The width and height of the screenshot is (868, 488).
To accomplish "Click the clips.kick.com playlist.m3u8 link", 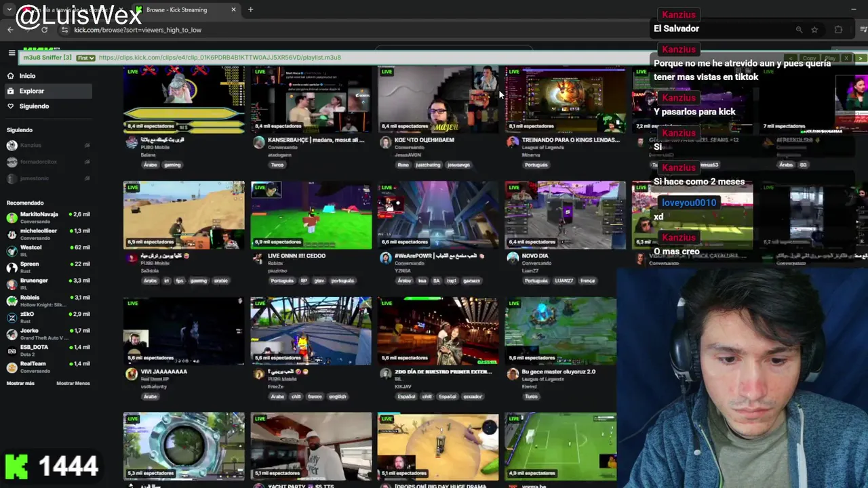I will click(x=220, y=58).
